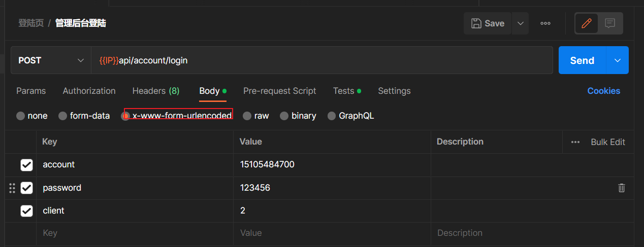Click the pencil edit mode icon
The image size is (644, 247).
pos(587,23)
